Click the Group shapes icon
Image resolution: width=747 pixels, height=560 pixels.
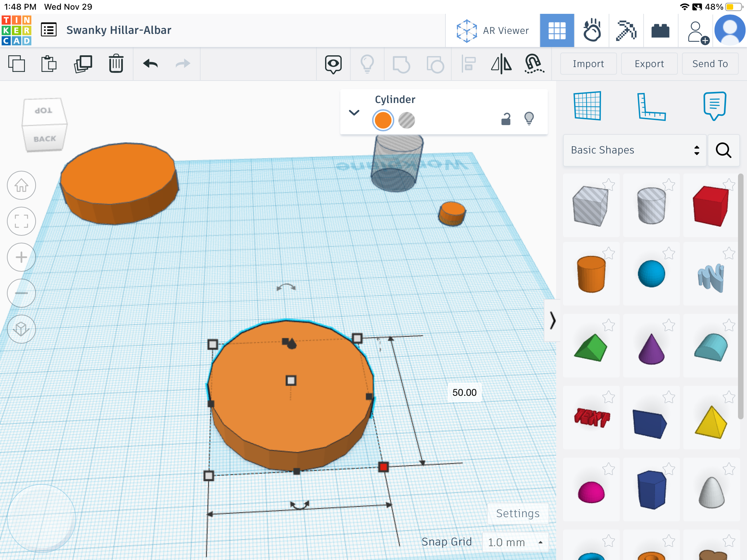(401, 64)
